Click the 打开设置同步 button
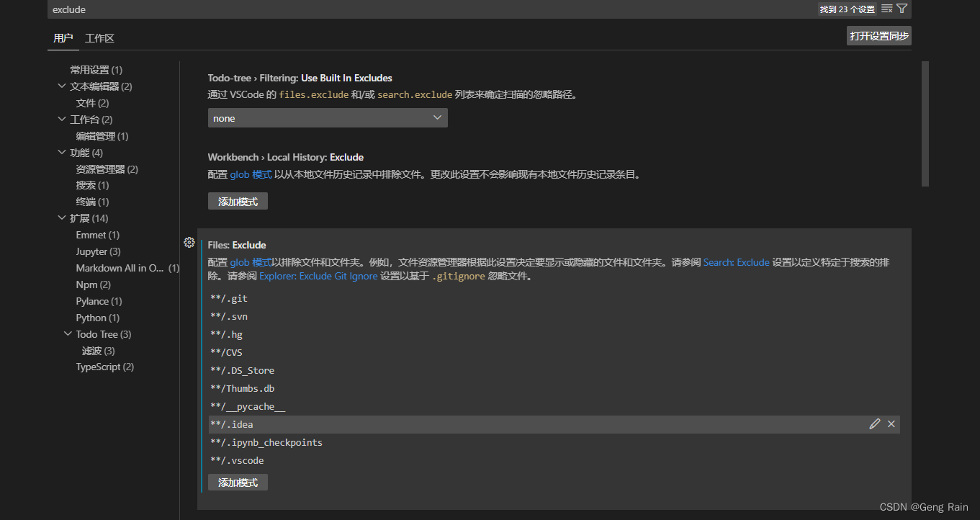The height and width of the screenshot is (520, 980). (x=879, y=35)
